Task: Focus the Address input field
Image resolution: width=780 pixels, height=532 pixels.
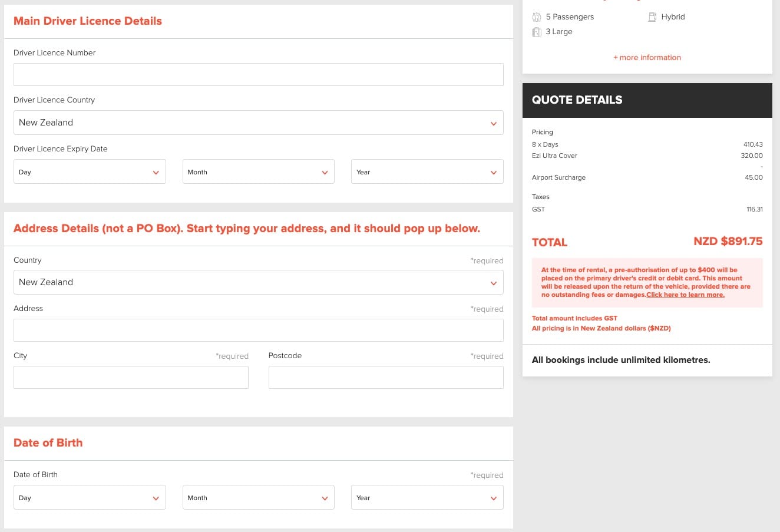Action: [x=258, y=331]
